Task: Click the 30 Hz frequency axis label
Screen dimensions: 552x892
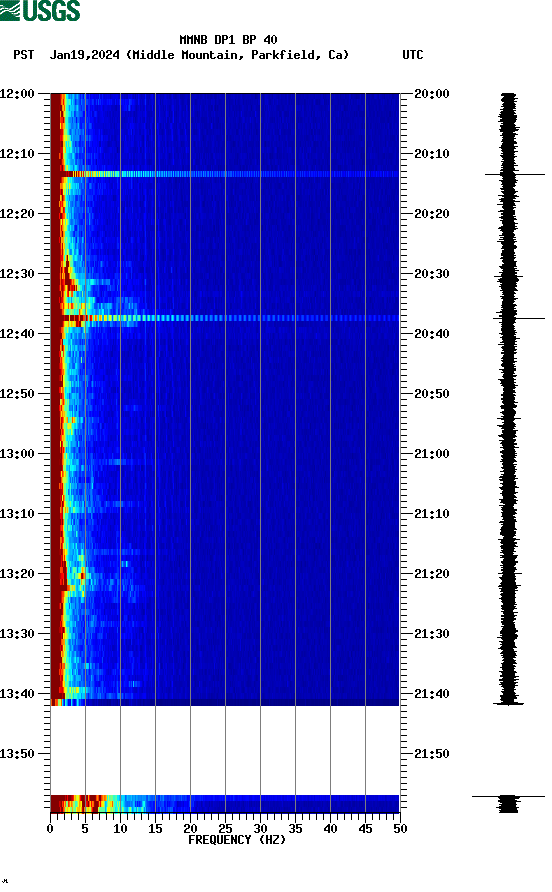Action: [x=260, y=829]
